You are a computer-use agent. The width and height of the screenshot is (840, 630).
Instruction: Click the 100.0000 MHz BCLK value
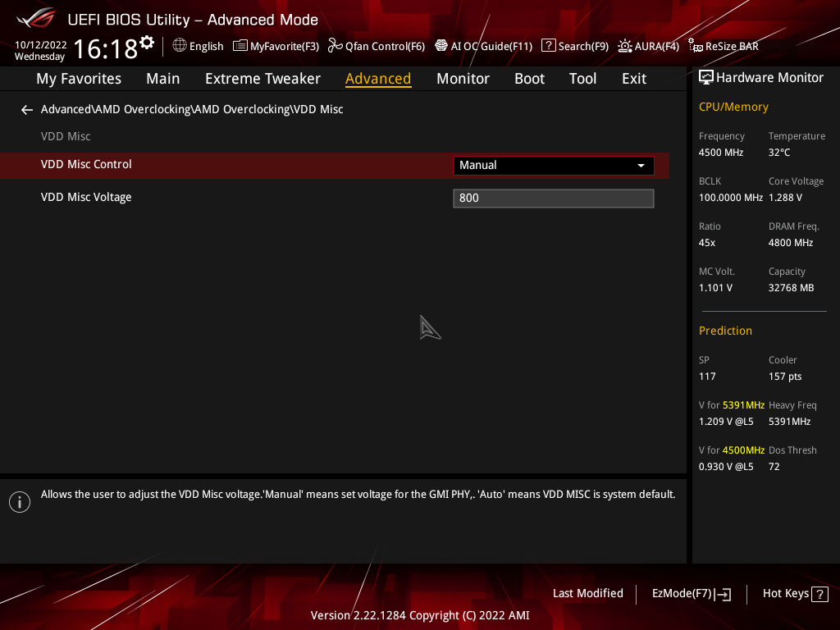click(x=731, y=198)
